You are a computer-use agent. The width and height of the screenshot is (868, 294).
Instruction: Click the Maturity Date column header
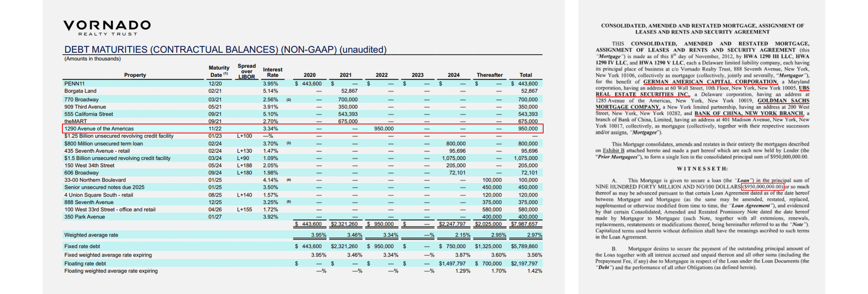[218, 71]
